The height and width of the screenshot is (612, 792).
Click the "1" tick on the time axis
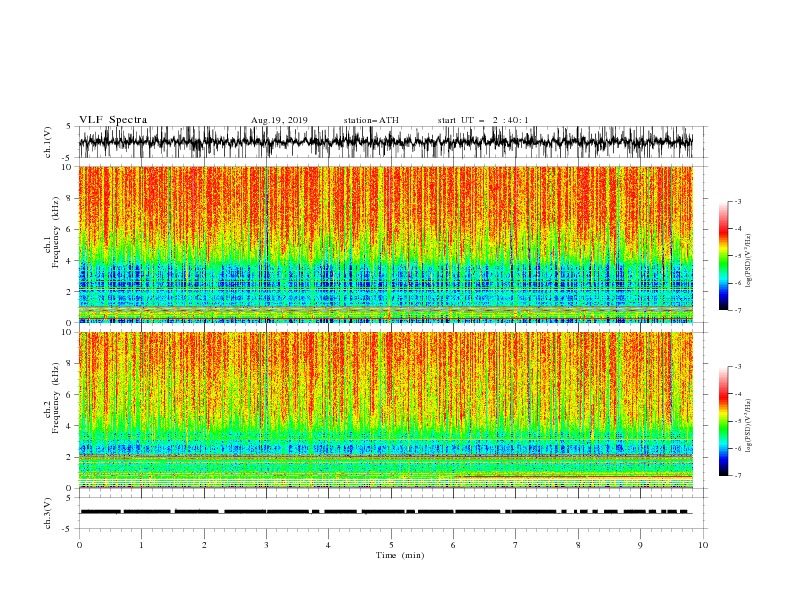pyautogui.click(x=141, y=545)
